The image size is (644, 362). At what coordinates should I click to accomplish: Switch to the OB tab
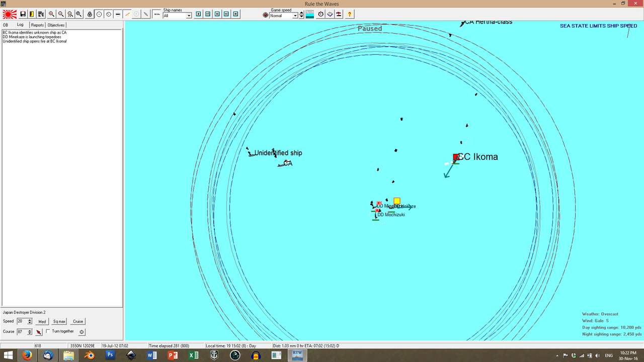(6, 25)
